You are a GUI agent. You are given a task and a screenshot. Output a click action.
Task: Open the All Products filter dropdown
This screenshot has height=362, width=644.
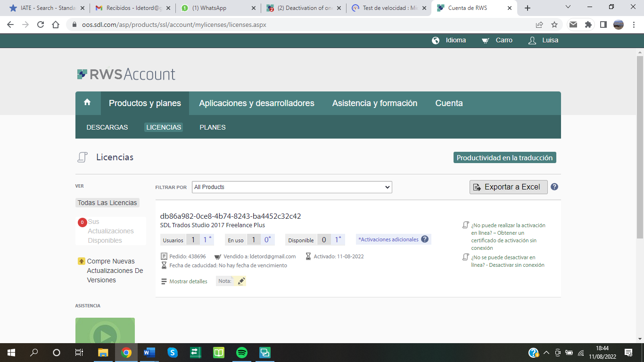coord(291,187)
